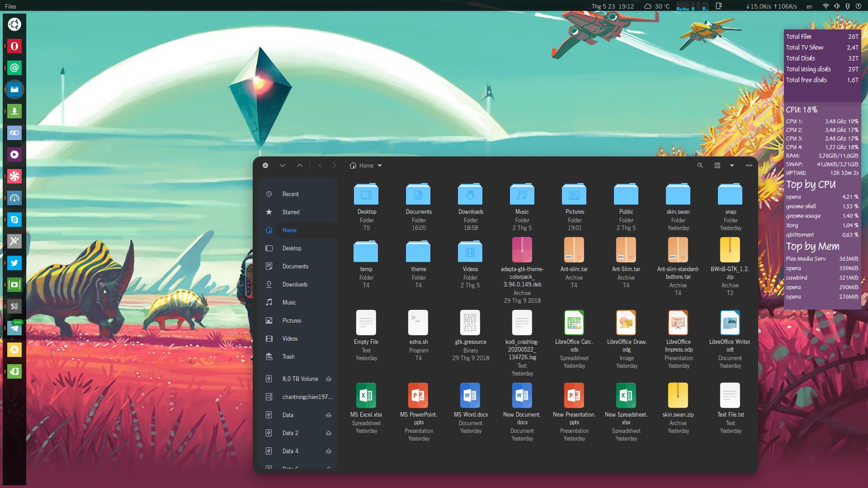Open the Documents folder icon
Image resolution: width=868 pixels, height=488 pixels.
(418, 194)
